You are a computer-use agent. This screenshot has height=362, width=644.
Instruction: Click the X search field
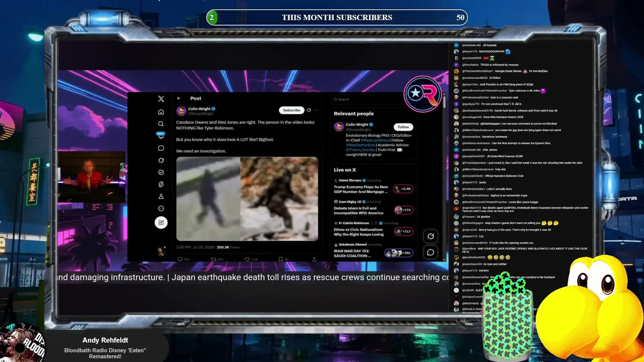pos(373,99)
